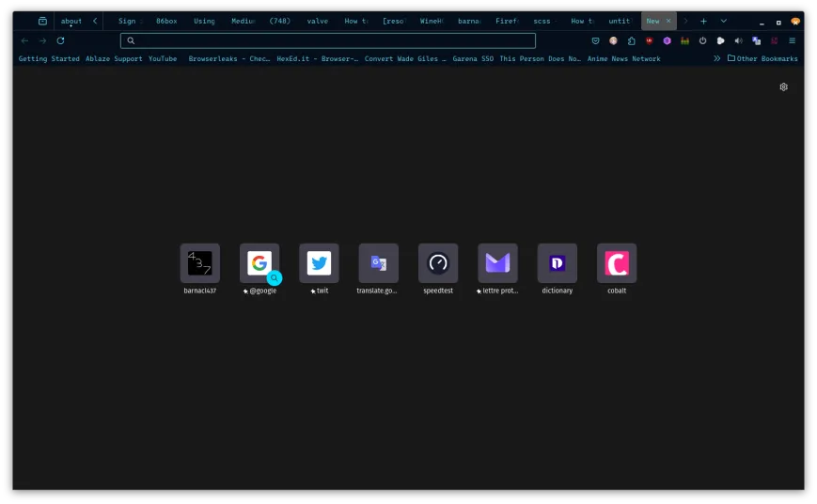This screenshot has height=504, width=817.
Task: Open the round avatar extension icon
Action: tap(613, 40)
